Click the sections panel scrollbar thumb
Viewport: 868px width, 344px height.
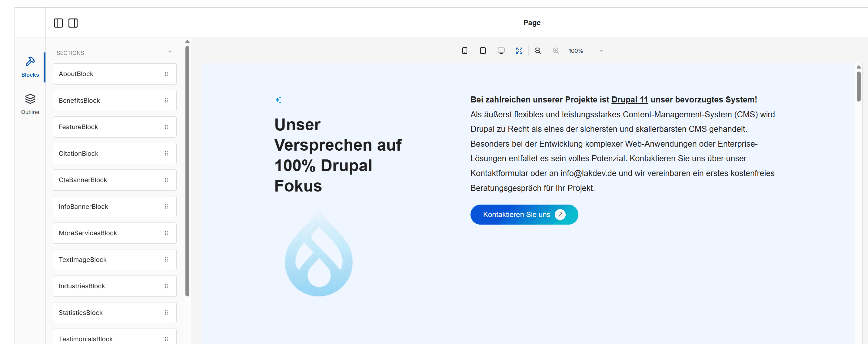click(187, 171)
